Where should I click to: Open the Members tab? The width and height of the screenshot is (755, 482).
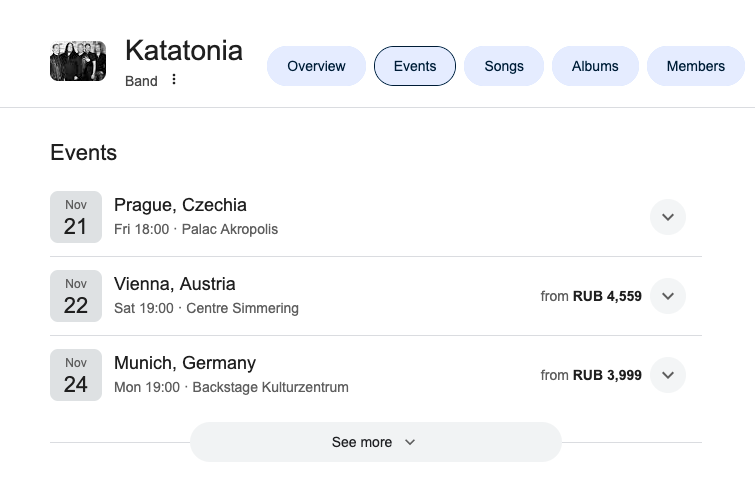point(695,66)
